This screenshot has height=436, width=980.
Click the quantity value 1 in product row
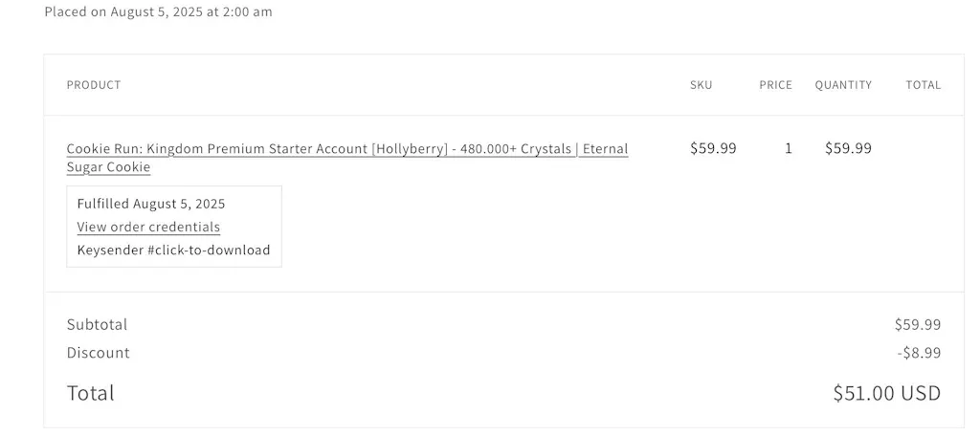coord(789,148)
